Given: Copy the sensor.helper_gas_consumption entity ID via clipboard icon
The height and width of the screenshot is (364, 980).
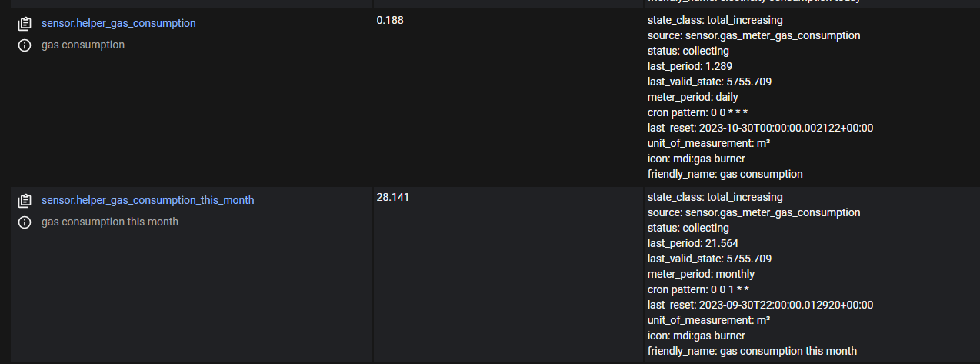Looking at the screenshot, I should point(25,24).
